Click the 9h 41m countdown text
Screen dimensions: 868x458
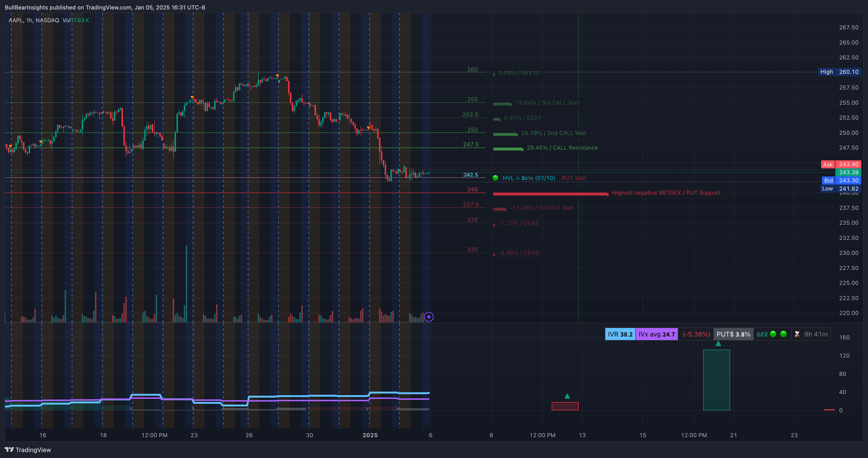[816, 334]
